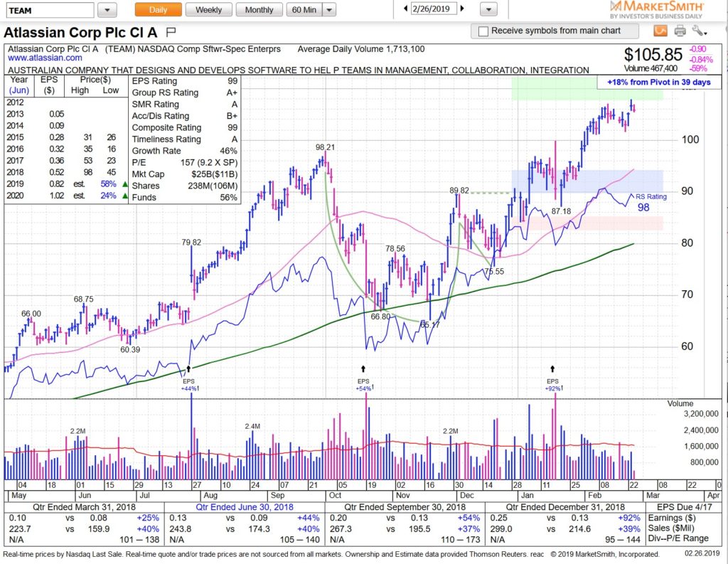Click the Growth Rate row
Screen dimensions: 728x564
[184, 151]
